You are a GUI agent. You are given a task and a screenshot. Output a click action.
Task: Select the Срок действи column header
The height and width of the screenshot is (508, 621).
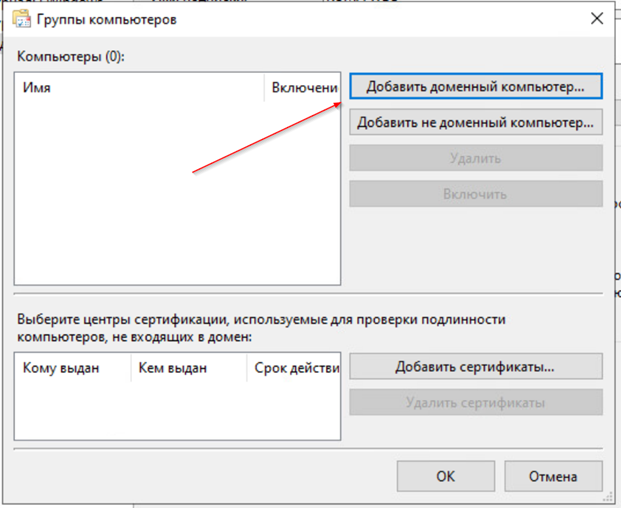[294, 368]
